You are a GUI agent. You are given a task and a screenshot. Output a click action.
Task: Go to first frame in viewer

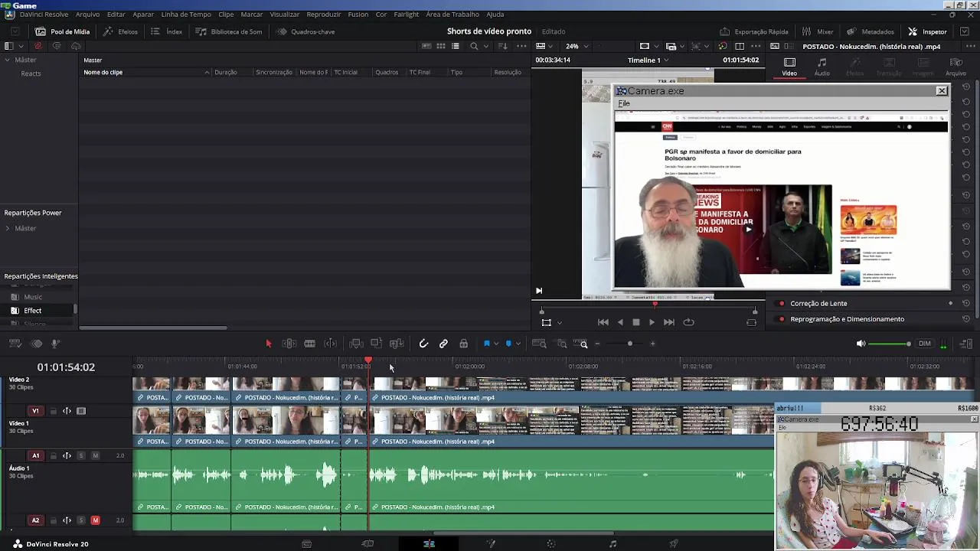tap(603, 322)
